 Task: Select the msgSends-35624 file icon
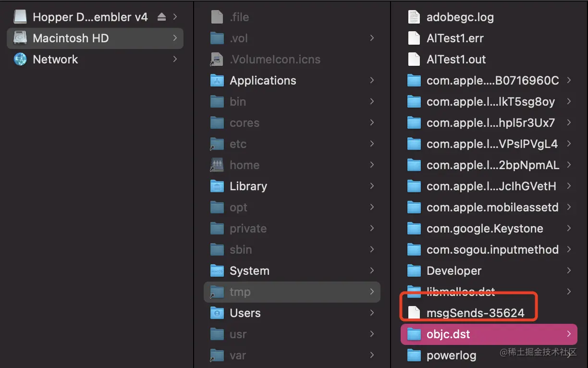click(414, 313)
